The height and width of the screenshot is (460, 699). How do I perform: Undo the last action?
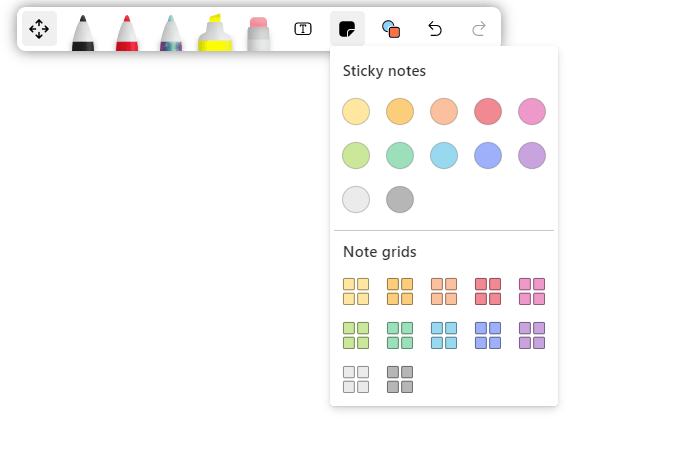[x=435, y=29]
